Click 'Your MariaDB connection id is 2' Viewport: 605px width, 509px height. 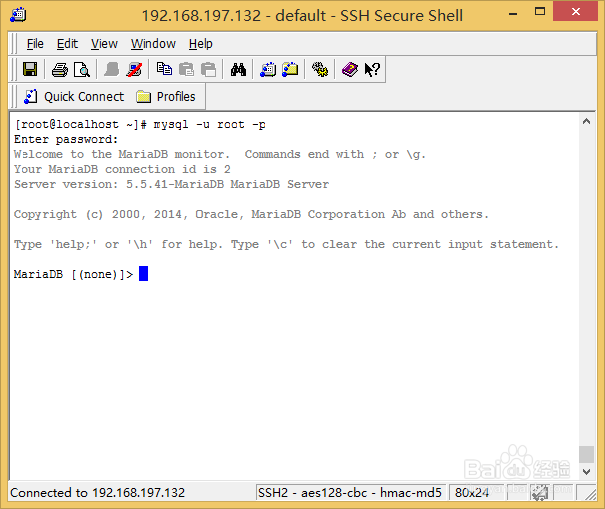(x=122, y=169)
